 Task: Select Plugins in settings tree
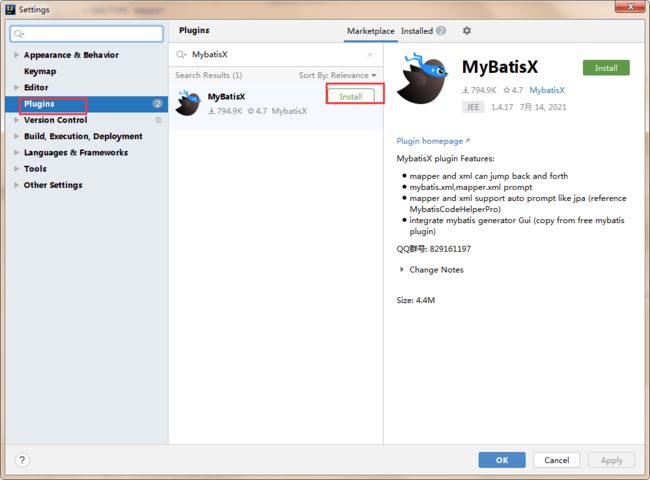pos(86,104)
